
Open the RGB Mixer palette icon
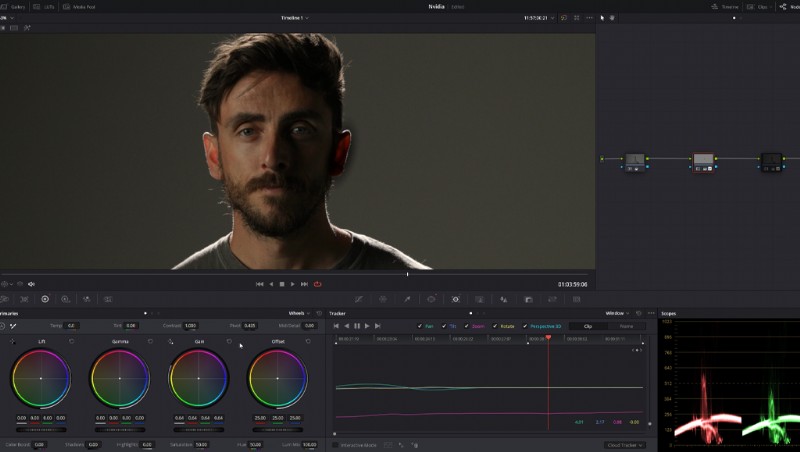pyautogui.click(x=87, y=299)
